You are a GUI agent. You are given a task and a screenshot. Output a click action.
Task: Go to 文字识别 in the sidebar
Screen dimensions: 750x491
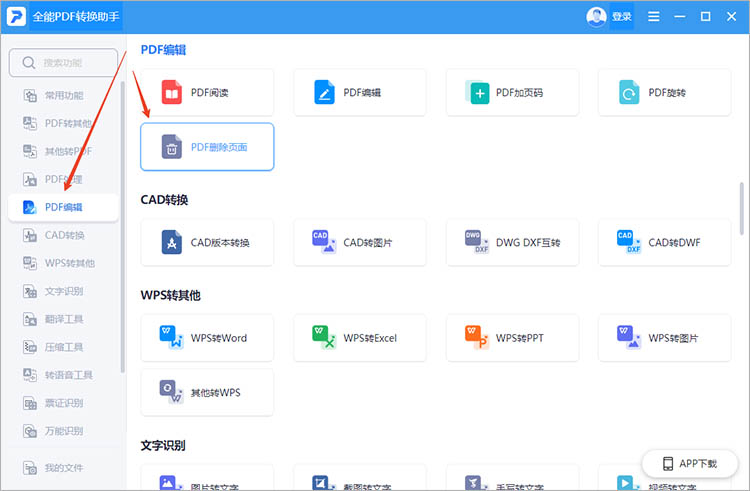pos(63,291)
